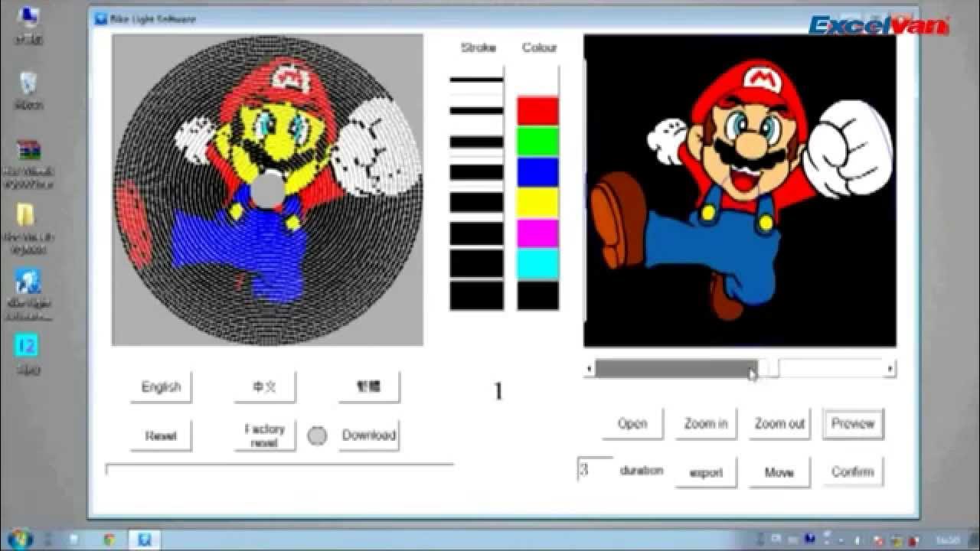Select the third stroke thickness
Image resolution: width=980 pixels, height=551 pixels.
(476, 142)
